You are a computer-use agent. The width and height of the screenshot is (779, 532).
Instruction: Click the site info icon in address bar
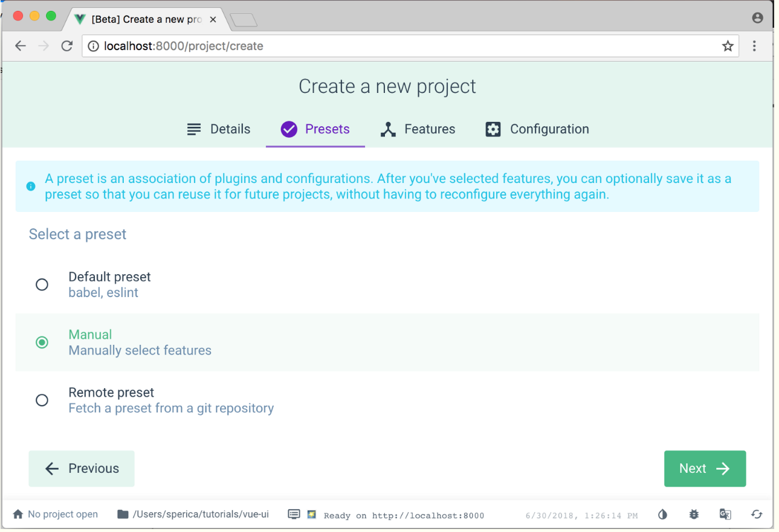pyautogui.click(x=93, y=46)
